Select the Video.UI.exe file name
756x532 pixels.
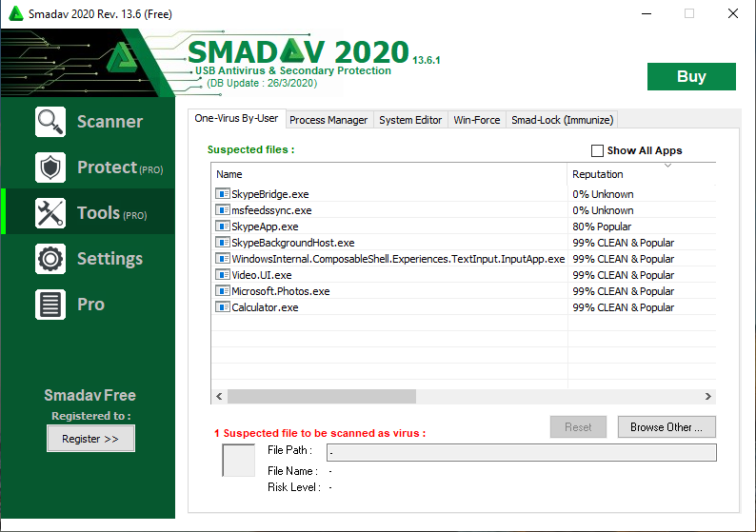click(261, 275)
